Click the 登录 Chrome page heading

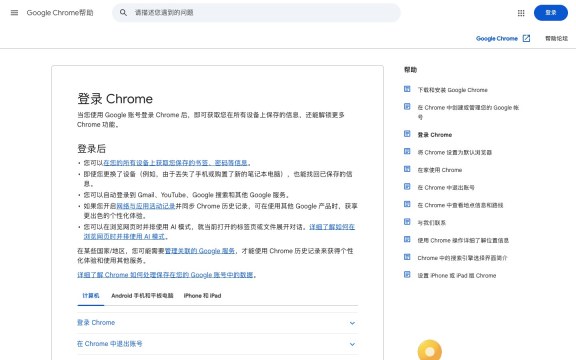[x=115, y=99]
